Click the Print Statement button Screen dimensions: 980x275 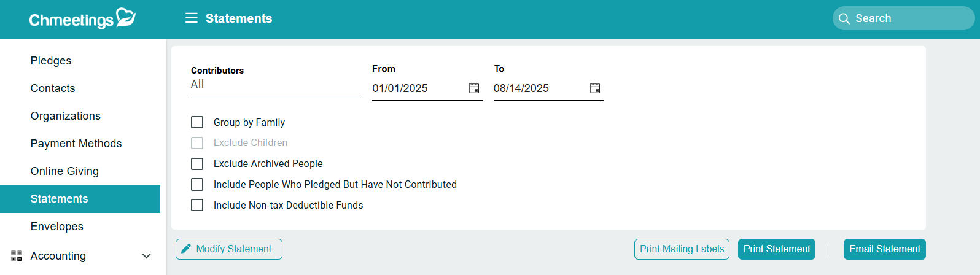tap(776, 249)
